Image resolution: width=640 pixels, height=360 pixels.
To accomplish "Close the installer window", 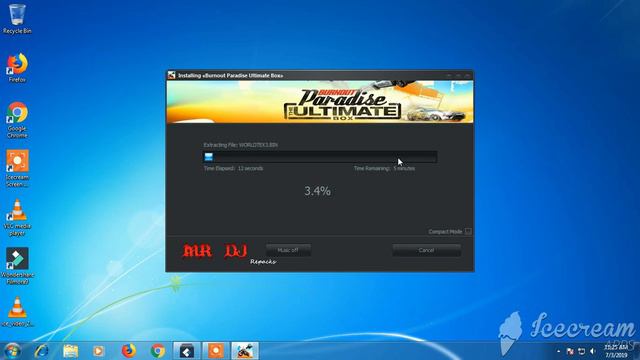I will click(x=468, y=75).
